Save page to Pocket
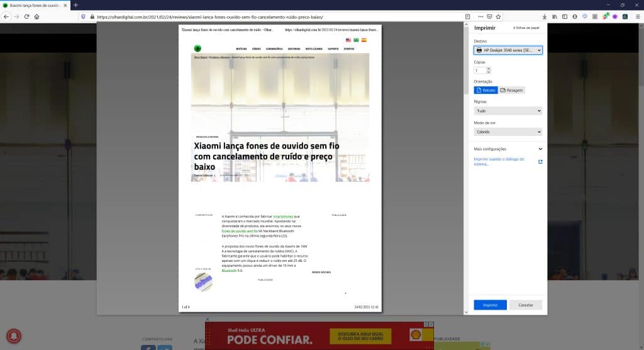This screenshot has width=644, height=350. tap(489, 17)
